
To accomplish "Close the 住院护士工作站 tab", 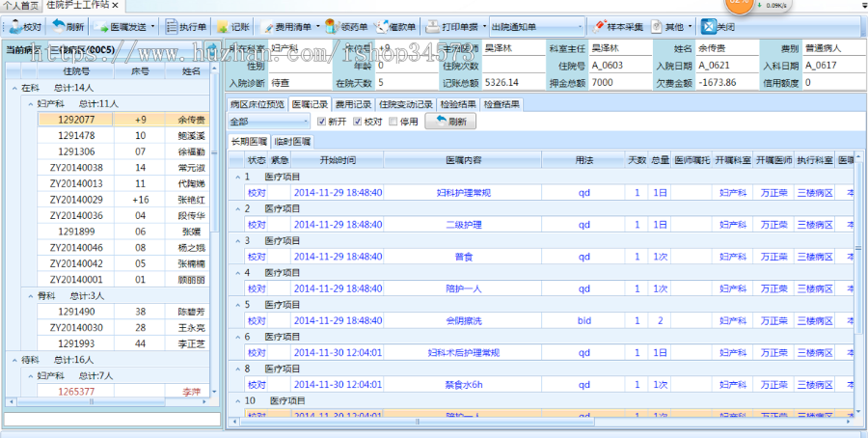I will click(x=115, y=5).
